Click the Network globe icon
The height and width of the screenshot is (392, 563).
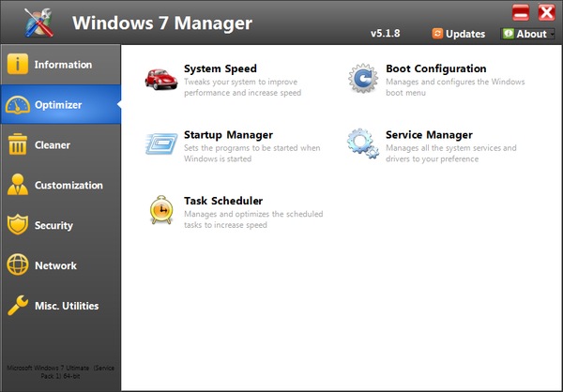tap(18, 265)
